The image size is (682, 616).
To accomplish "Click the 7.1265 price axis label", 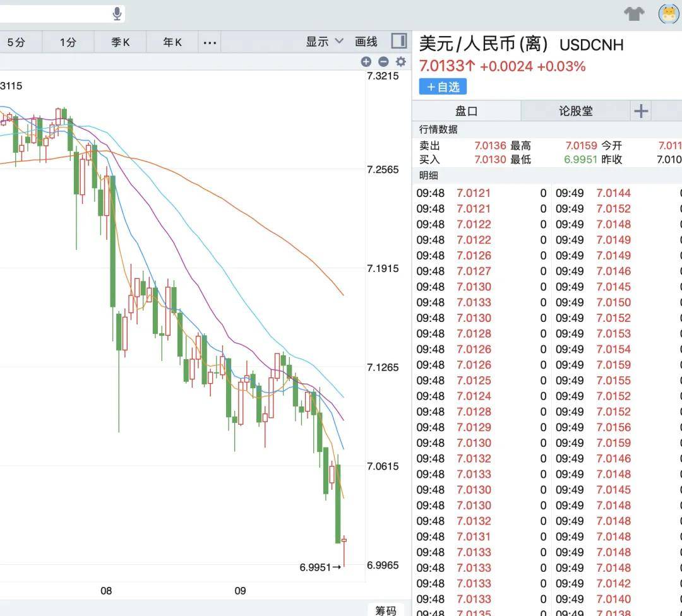I will click(x=383, y=367).
